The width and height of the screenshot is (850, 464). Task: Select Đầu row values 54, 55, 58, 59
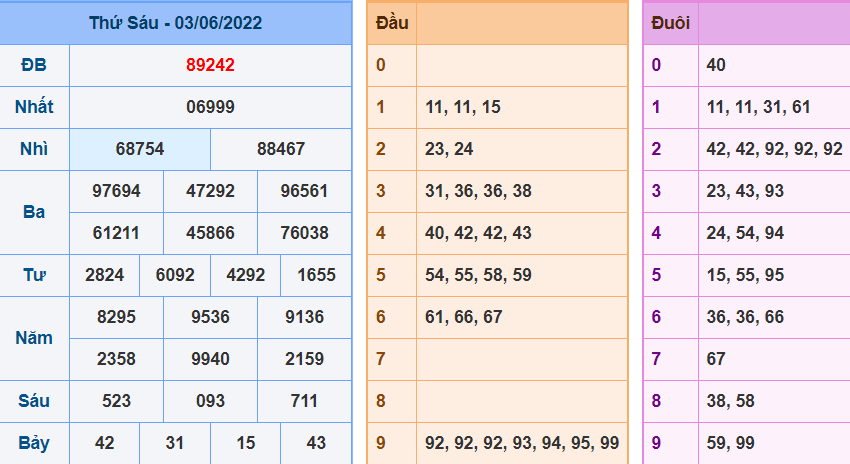(x=478, y=275)
